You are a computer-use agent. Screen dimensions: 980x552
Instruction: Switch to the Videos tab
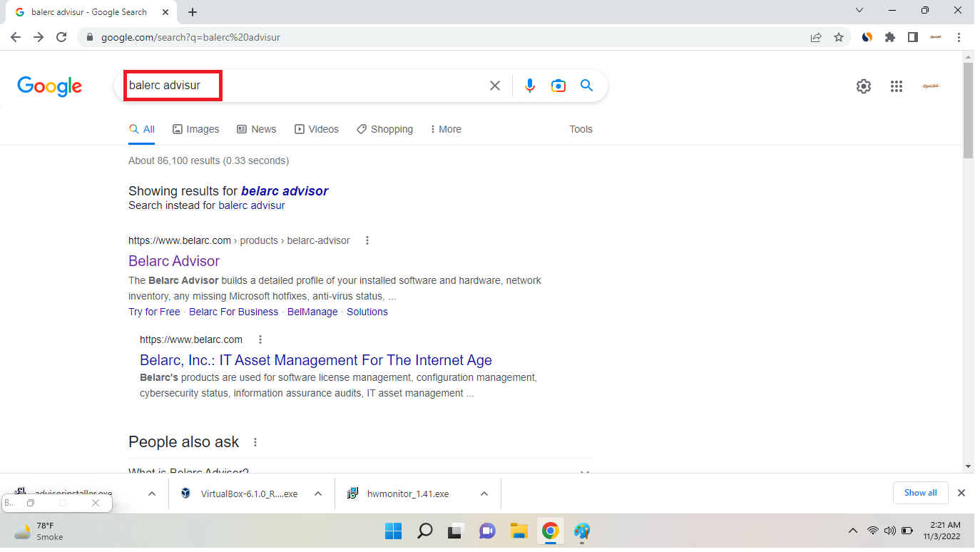click(317, 129)
